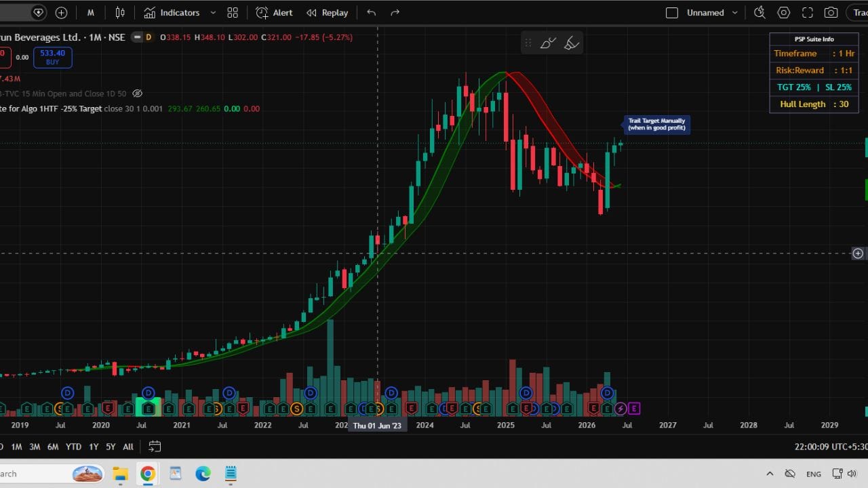Start bar Replay mode
Viewport: 868px width, 488px height.
[x=327, y=13]
